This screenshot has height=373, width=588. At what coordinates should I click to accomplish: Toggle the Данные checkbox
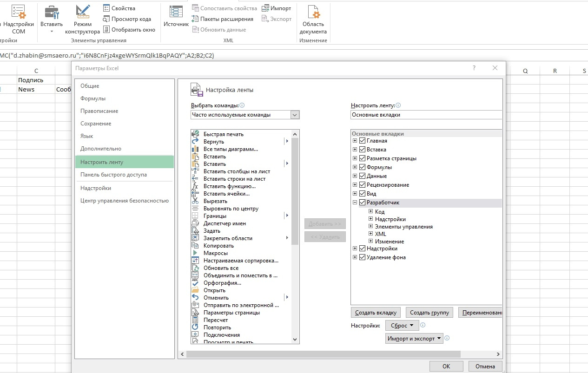point(363,176)
